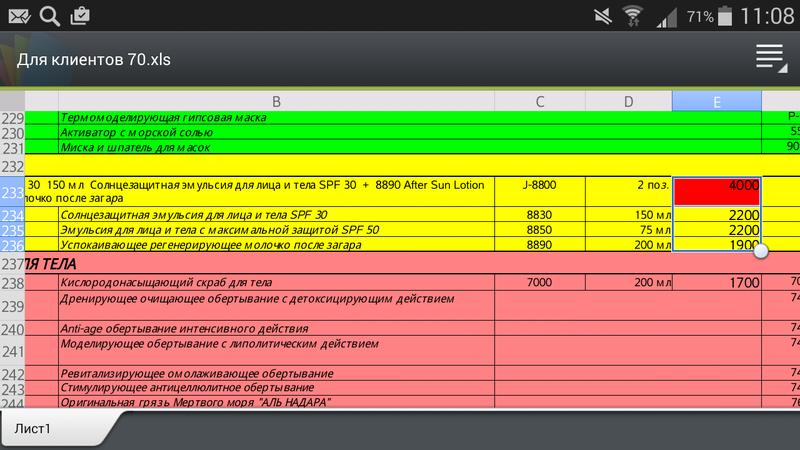Select row header 234
This screenshot has height=450, width=800.
click(x=12, y=215)
